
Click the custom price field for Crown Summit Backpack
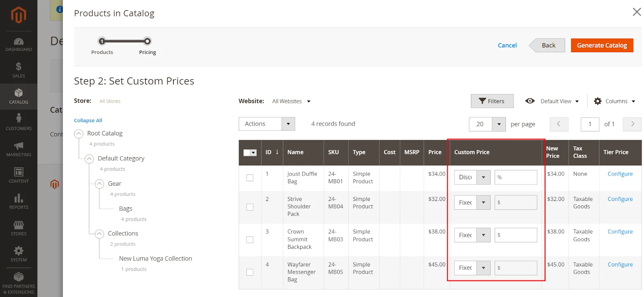pyautogui.click(x=516, y=235)
